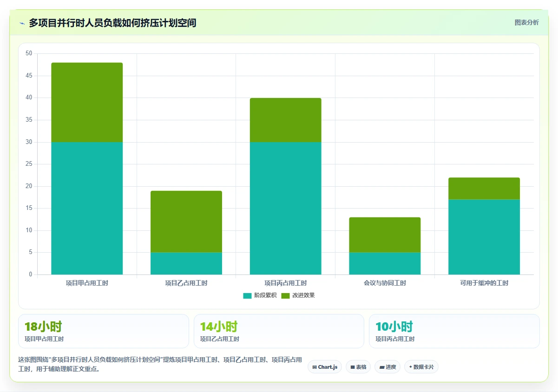
Task: Click x-axis label 可用于缓冲的工时
Action: [484, 283]
